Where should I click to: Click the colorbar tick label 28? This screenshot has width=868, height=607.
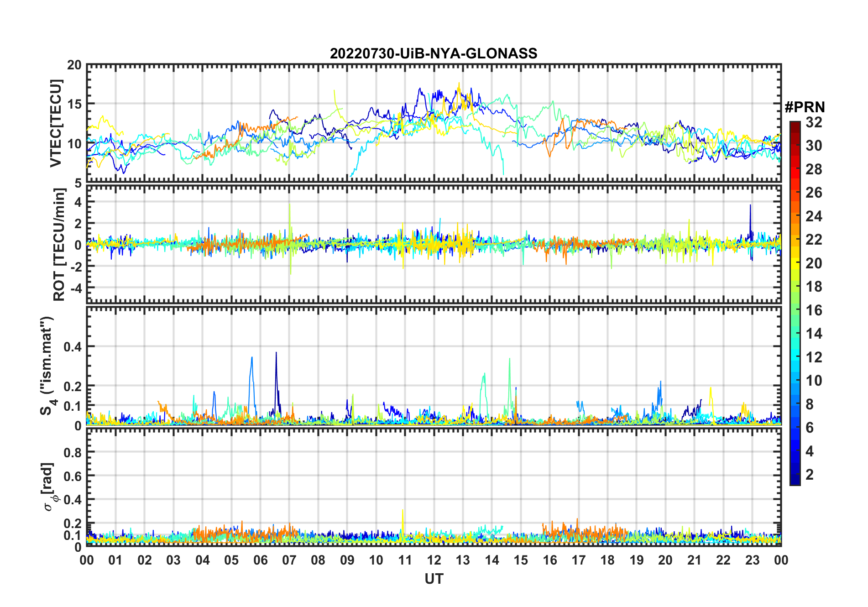coord(814,169)
